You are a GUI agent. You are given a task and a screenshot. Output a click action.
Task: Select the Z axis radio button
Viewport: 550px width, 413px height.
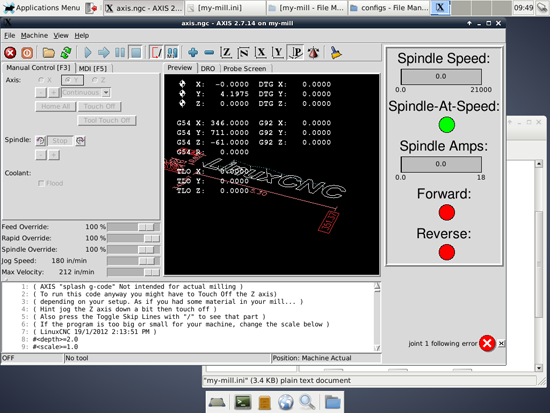[x=99, y=80]
